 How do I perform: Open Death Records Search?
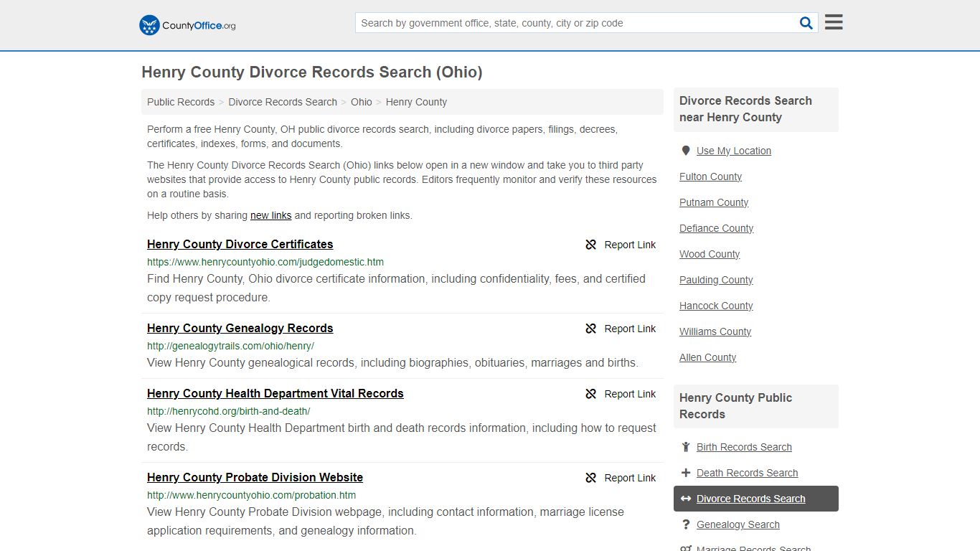[748, 473]
